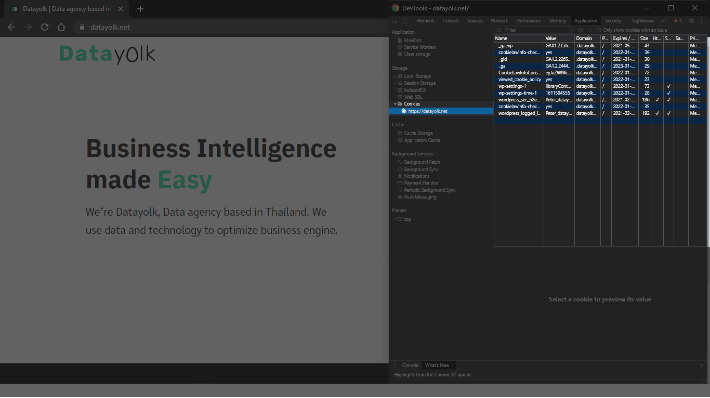Switch to the Console drawer tab
This screenshot has height=398, width=710.
point(410,365)
